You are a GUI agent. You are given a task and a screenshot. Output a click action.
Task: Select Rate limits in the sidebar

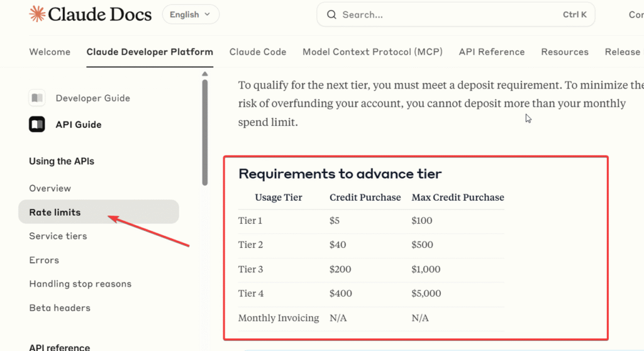tap(55, 212)
